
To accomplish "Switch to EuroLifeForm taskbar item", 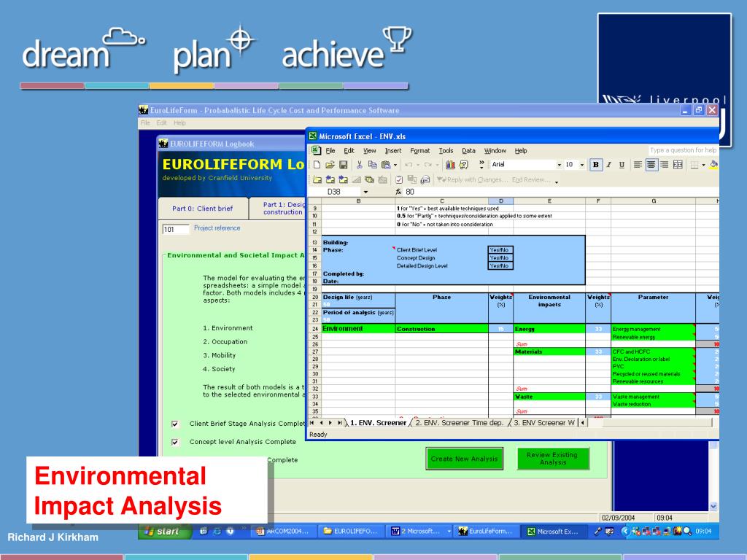I will pyautogui.click(x=486, y=531).
